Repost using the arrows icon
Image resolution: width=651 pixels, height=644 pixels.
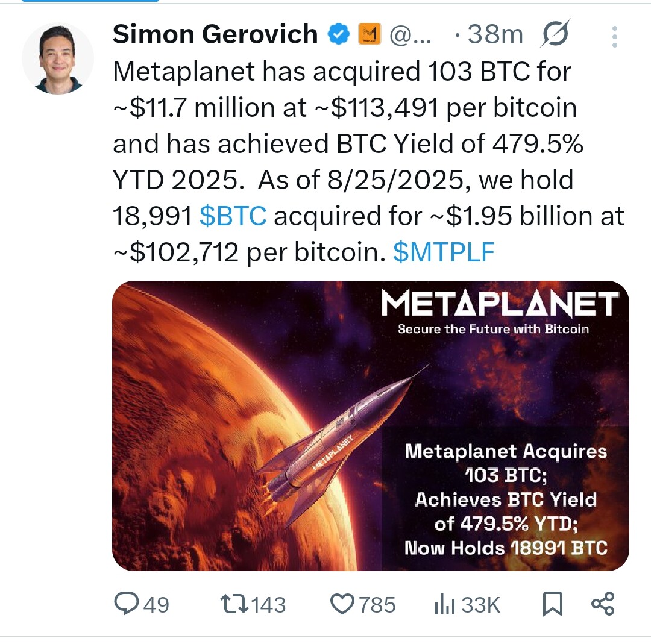[x=234, y=604]
